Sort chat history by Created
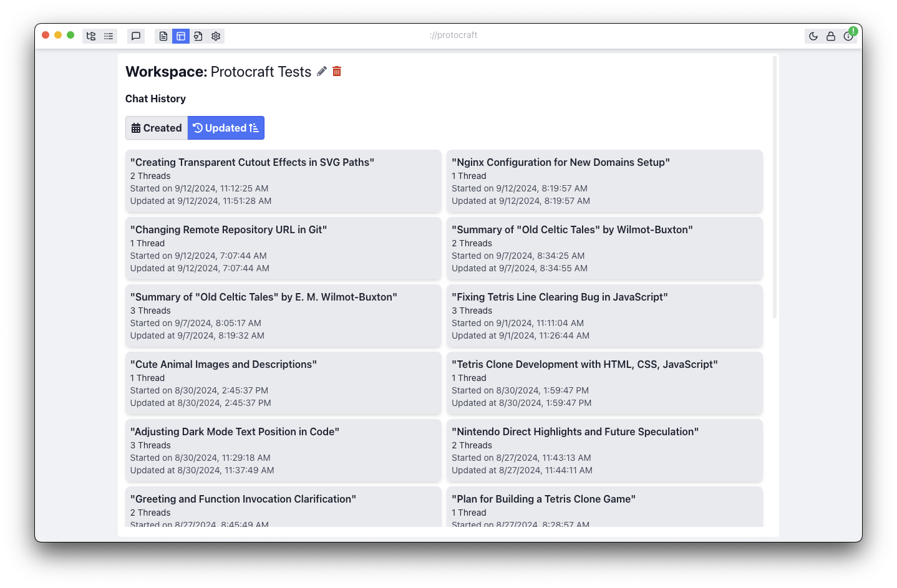Screen dimensions: 897x588 tap(157, 128)
